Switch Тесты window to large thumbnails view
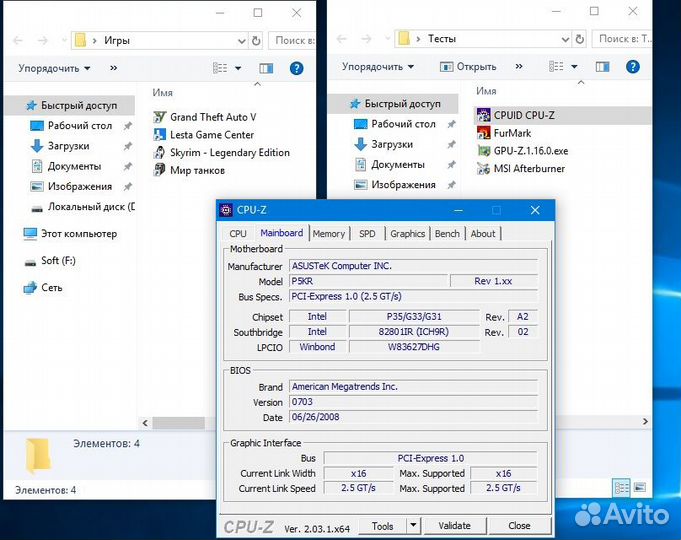Screen dimensions: 681x540 click(x=640, y=487)
